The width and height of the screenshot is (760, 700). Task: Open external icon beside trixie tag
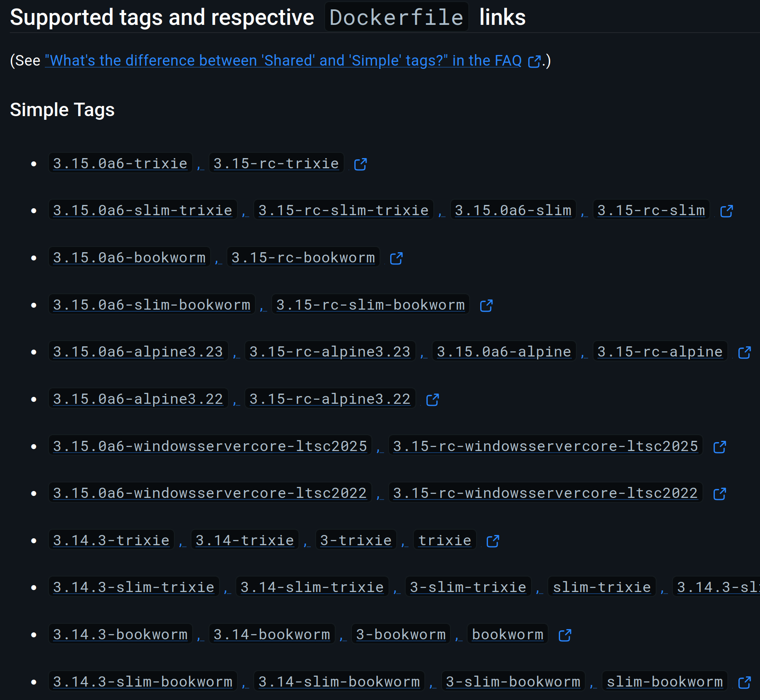(493, 541)
